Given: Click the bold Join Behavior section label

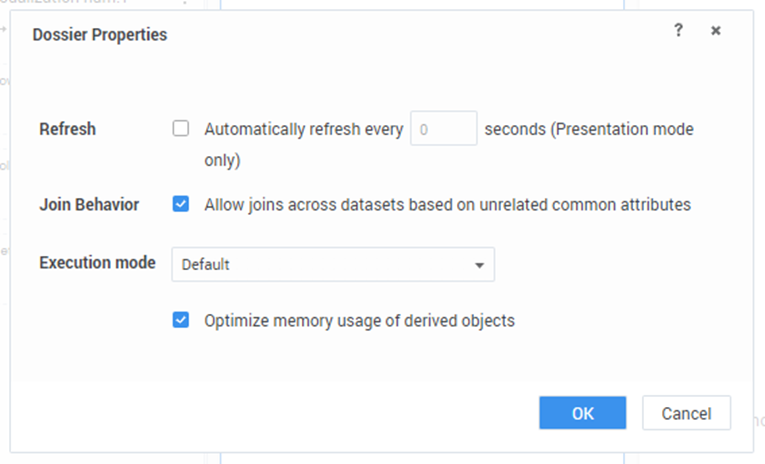Looking at the screenshot, I should [89, 204].
